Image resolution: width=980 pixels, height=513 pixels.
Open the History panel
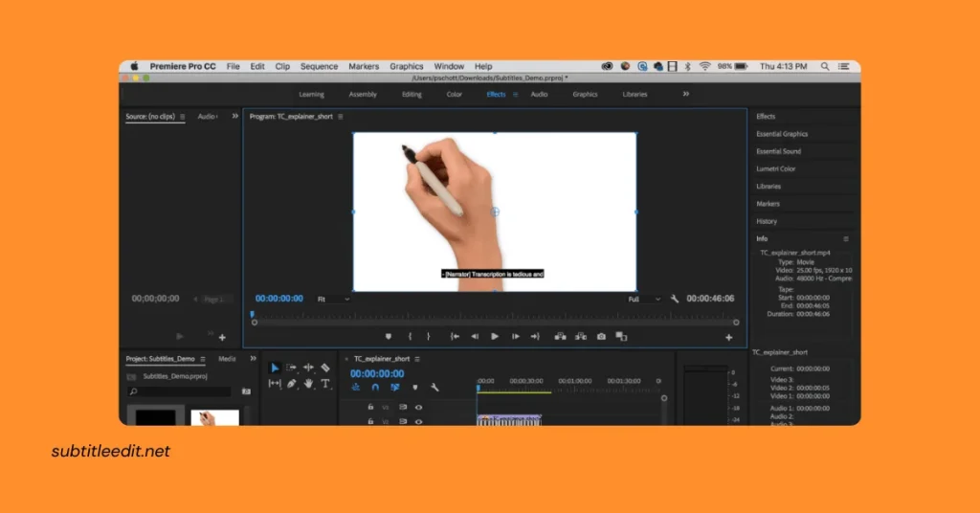767,221
